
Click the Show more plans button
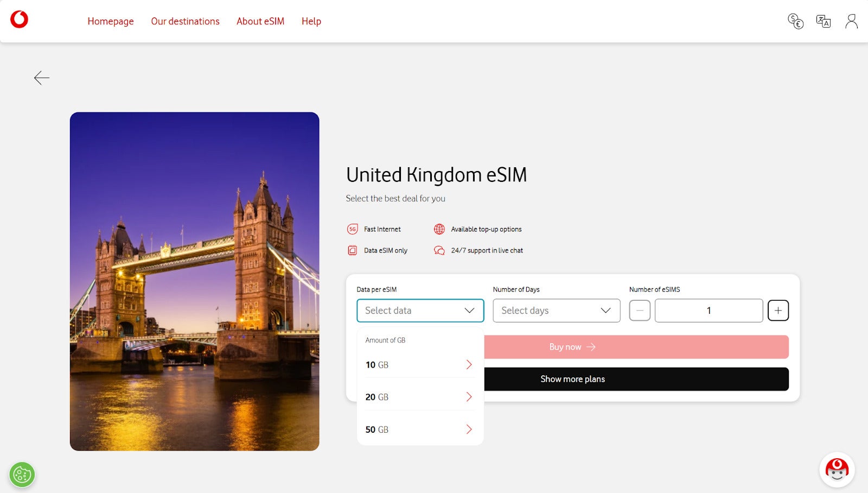pos(572,378)
